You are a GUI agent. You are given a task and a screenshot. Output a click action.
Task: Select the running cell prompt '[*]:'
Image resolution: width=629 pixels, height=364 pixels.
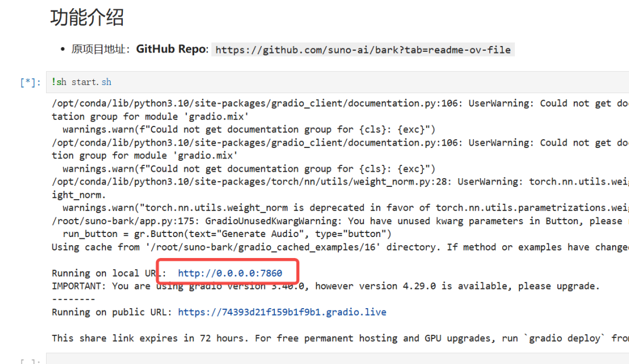[x=30, y=83]
